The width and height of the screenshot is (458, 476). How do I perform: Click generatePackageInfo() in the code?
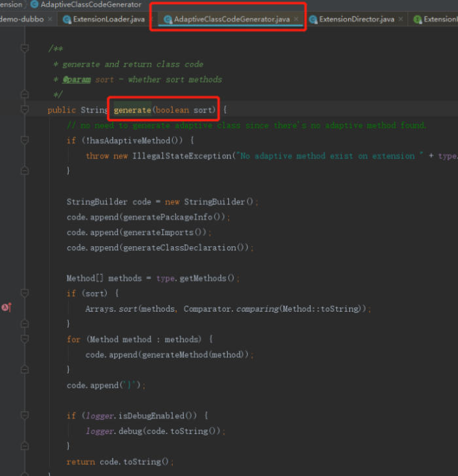click(172, 217)
